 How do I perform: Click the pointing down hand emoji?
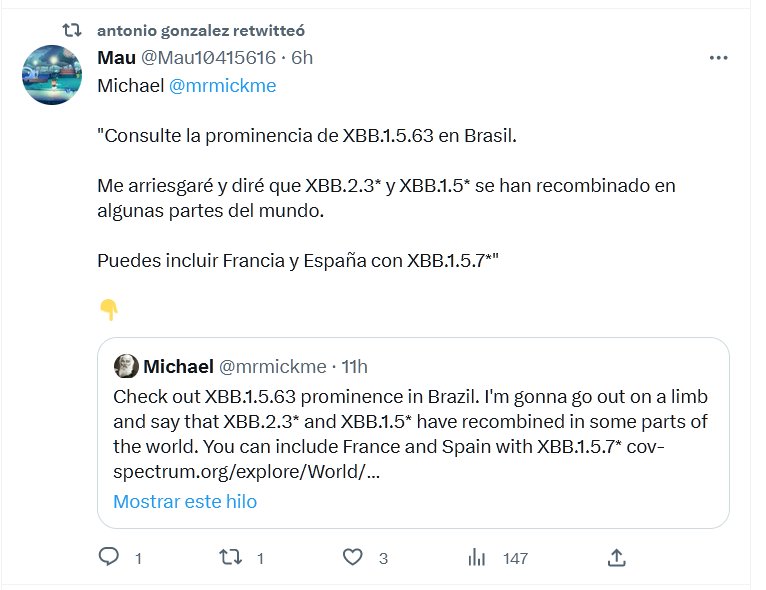(109, 310)
